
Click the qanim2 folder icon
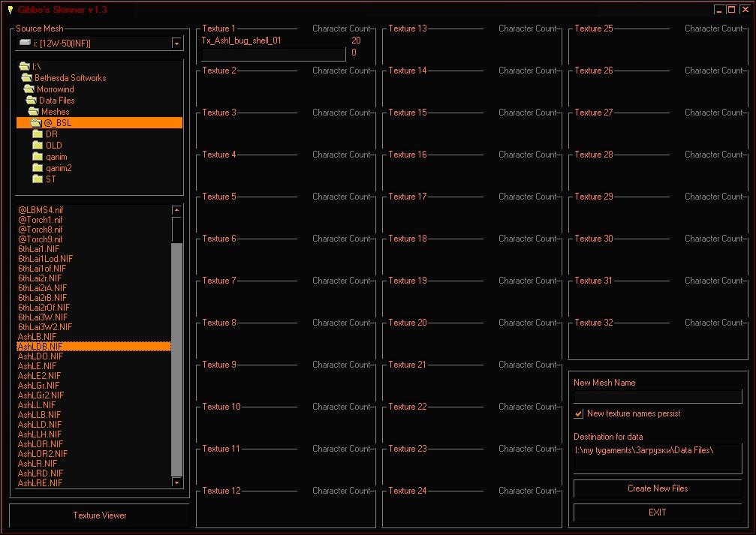(x=38, y=168)
